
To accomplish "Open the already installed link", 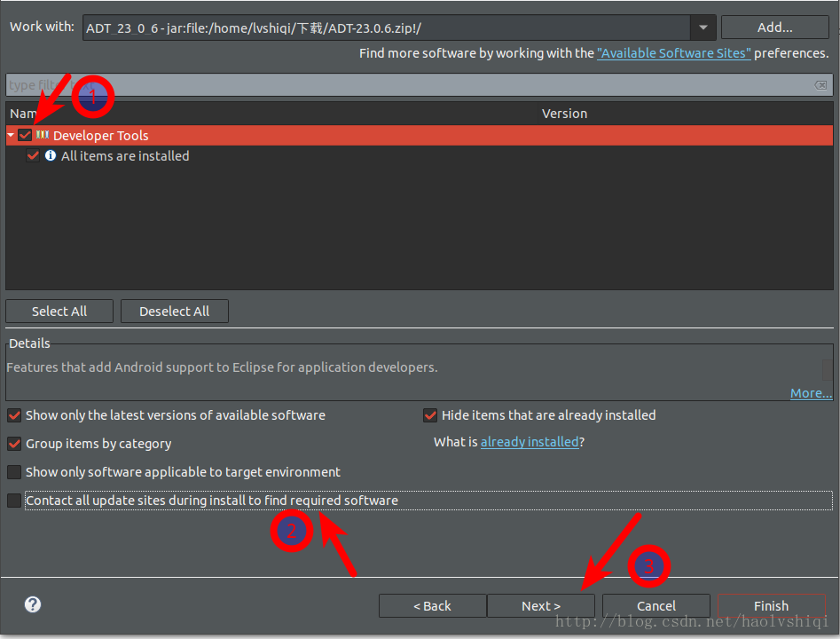I will tap(530, 442).
